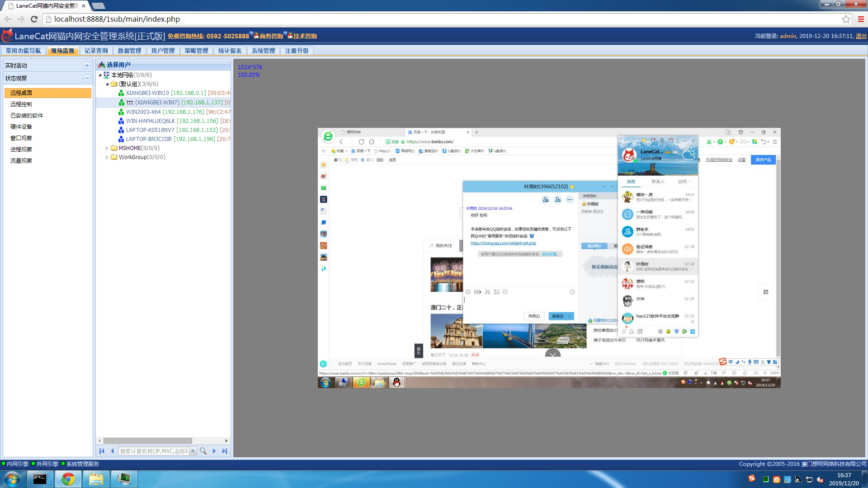Click the magnifier search icon

tap(203, 451)
